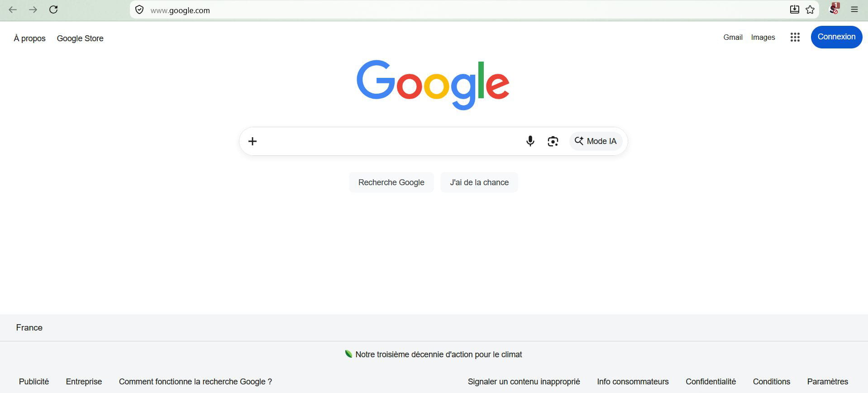868x393 pixels.
Task: Open the climate action decade link
Action: pyautogui.click(x=439, y=355)
